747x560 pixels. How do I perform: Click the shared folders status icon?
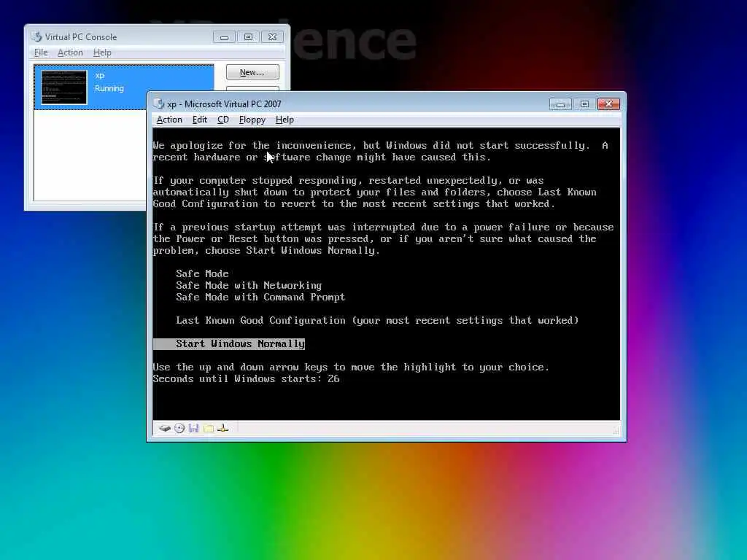(x=208, y=428)
